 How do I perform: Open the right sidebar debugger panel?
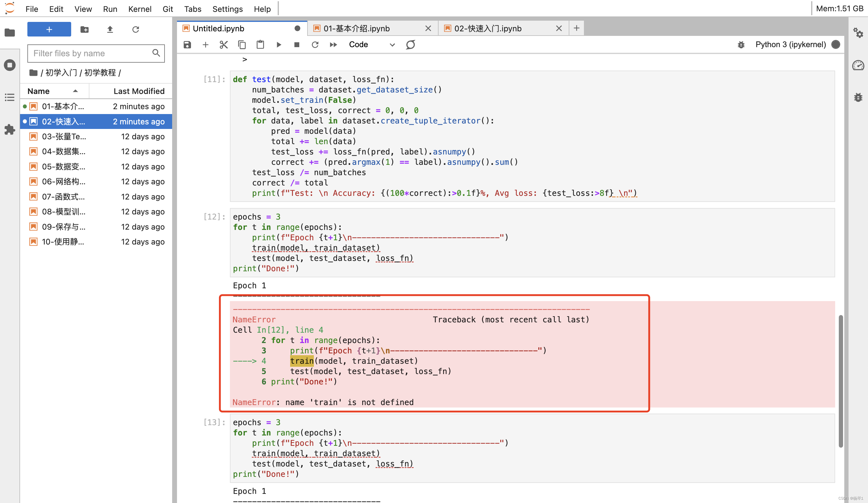858,98
